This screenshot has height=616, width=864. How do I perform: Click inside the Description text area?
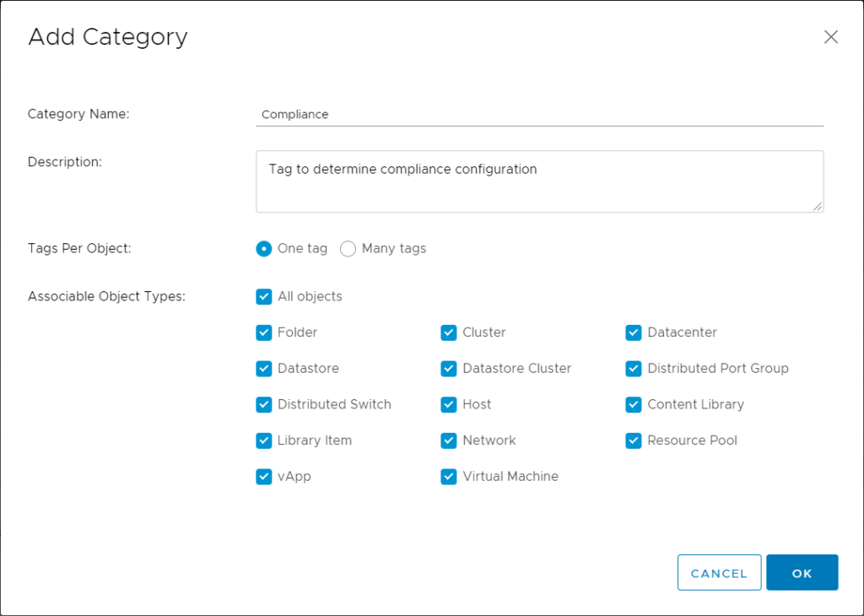tap(539, 181)
